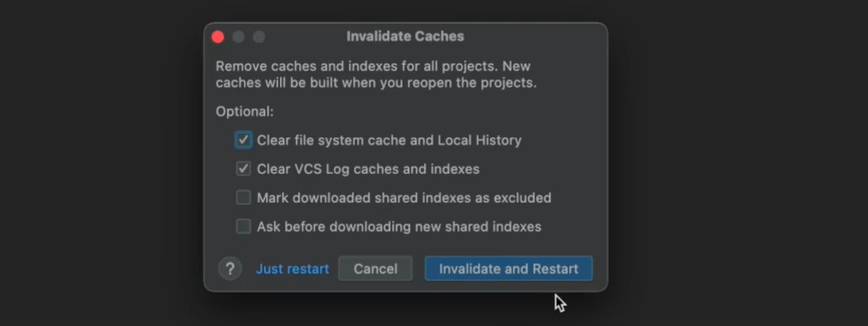Click the greyed-out zoom window button
Screen dimensions: 868x326
tap(259, 37)
